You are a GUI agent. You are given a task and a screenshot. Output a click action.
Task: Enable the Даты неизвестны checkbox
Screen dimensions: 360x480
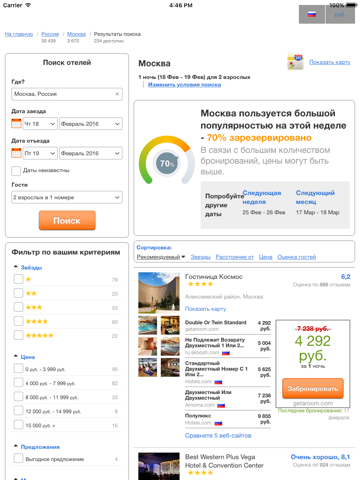16,171
